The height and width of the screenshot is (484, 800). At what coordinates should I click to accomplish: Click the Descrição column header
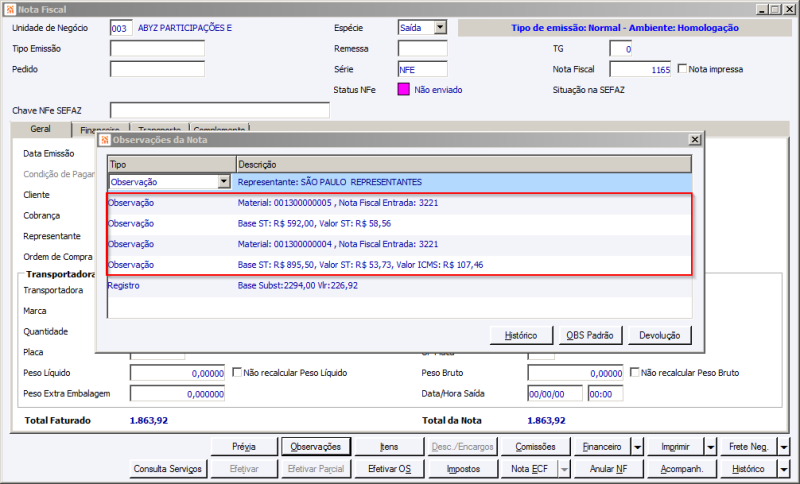point(464,164)
